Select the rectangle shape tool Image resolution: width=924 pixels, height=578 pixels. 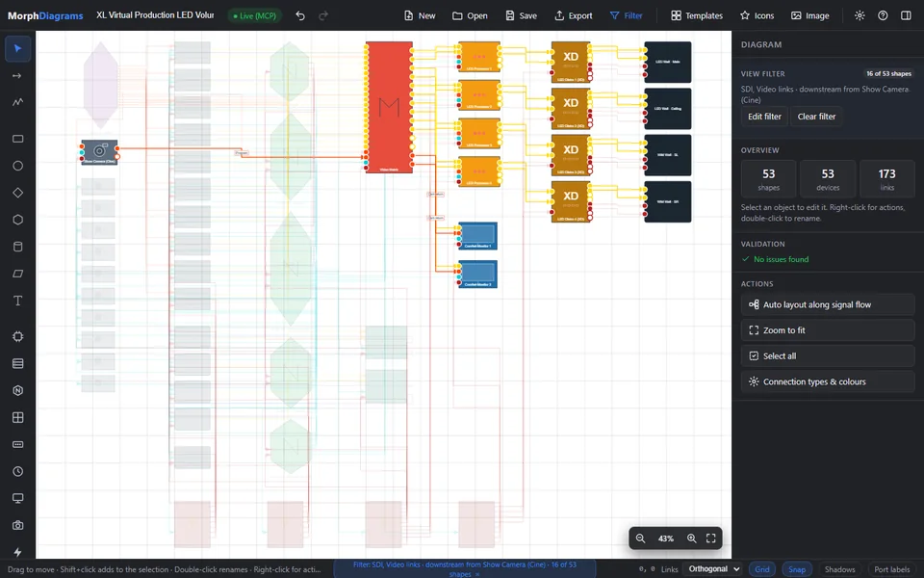tap(17, 139)
